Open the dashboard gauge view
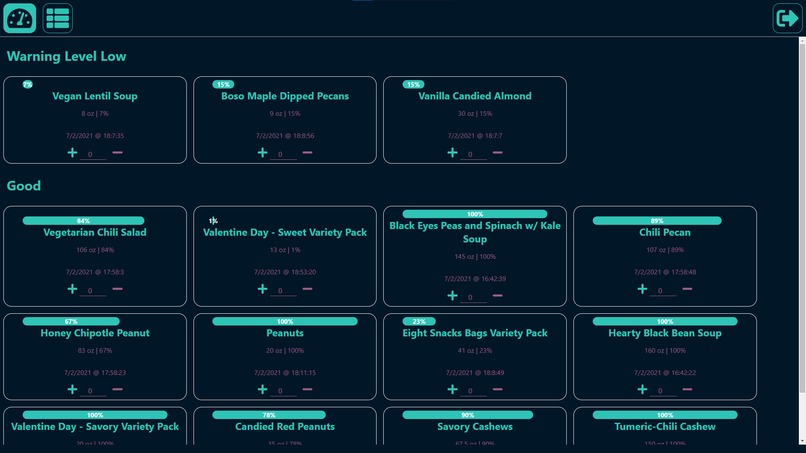 (x=20, y=18)
